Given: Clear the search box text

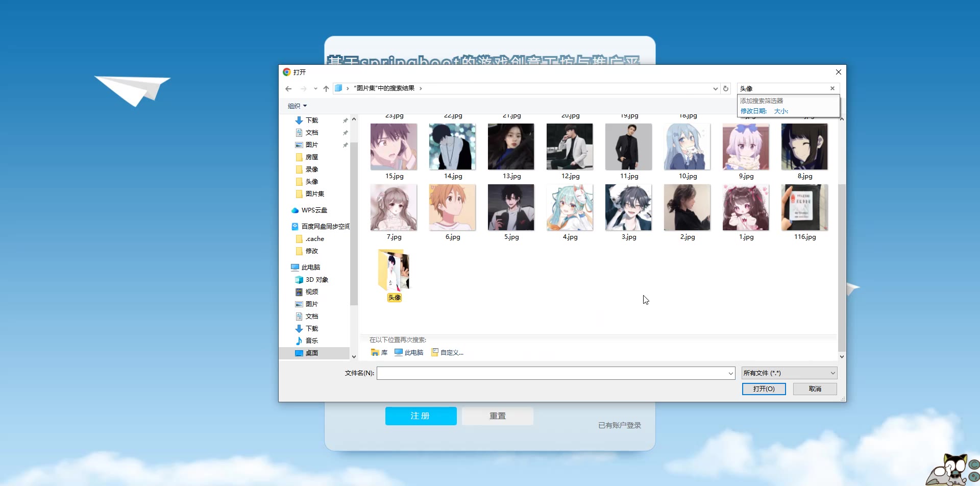Looking at the screenshot, I should 832,88.
